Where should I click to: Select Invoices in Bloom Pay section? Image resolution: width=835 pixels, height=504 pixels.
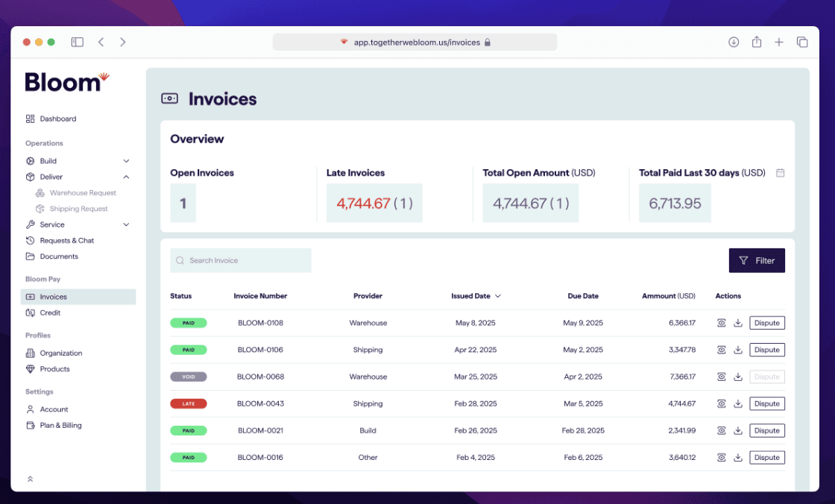click(x=78, y=297)
